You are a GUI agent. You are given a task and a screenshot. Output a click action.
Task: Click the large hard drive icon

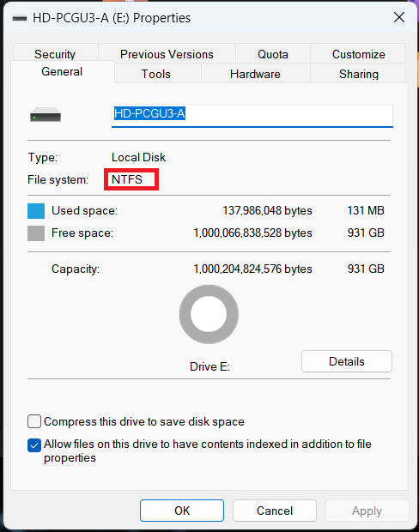tap(46, 115)
